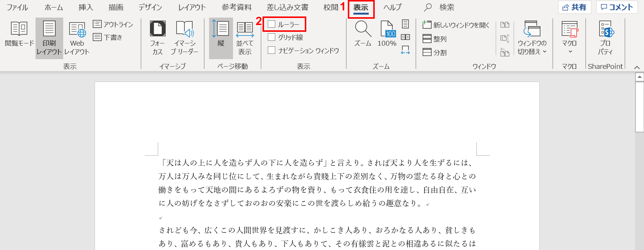This screenshot has height=250, width=644.
Task: Open Switch Windows (ウィンドウの切り替え) menu
Action: 532,38
